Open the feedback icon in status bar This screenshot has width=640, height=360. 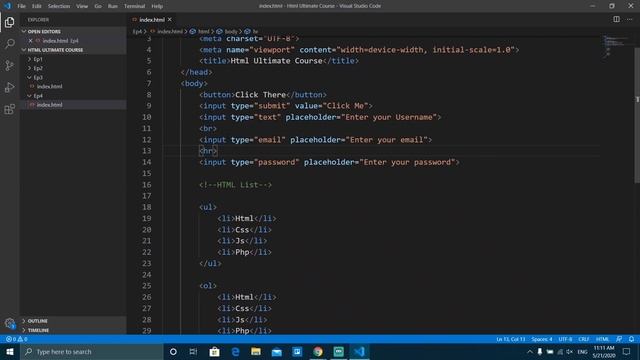619,339
